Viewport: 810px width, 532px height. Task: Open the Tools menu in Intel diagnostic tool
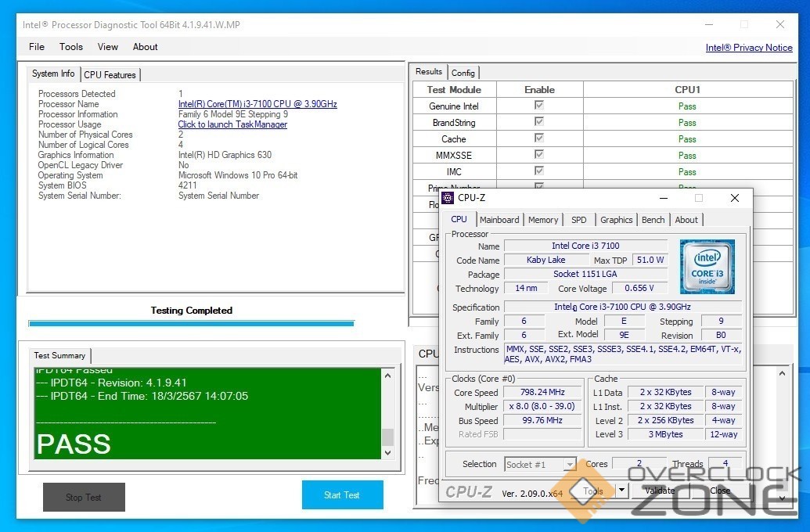click(x=71, y=47)
